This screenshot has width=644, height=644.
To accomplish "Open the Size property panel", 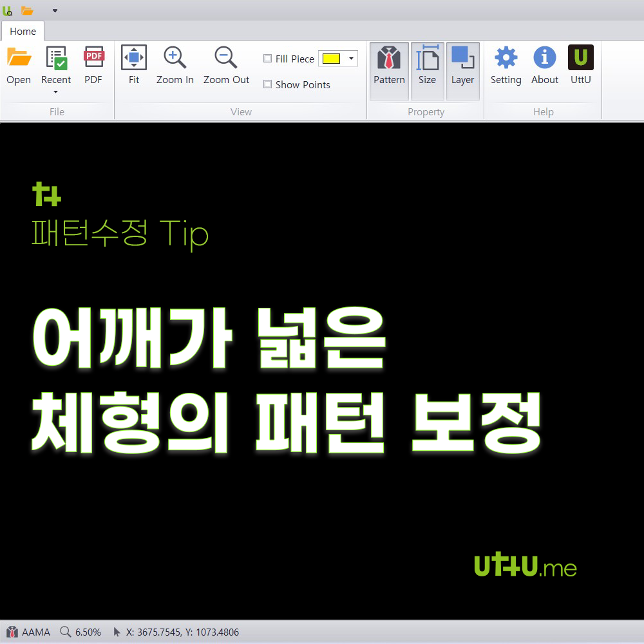I will coord(428,68).
